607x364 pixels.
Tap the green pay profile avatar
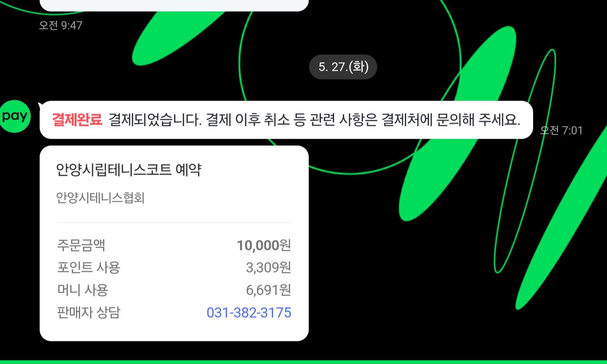click(x=15, y=116)
